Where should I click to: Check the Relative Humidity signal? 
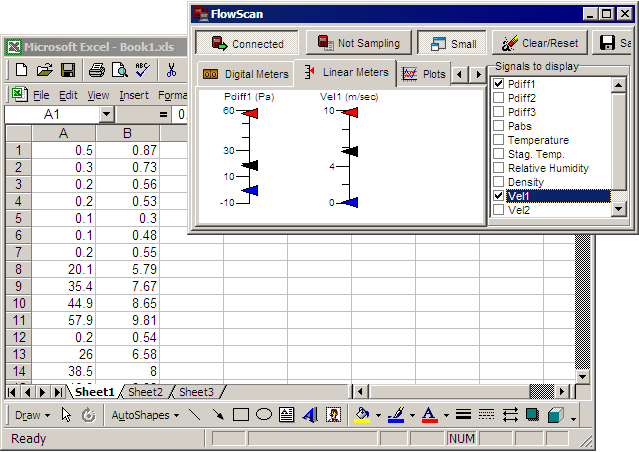(498, 169)
